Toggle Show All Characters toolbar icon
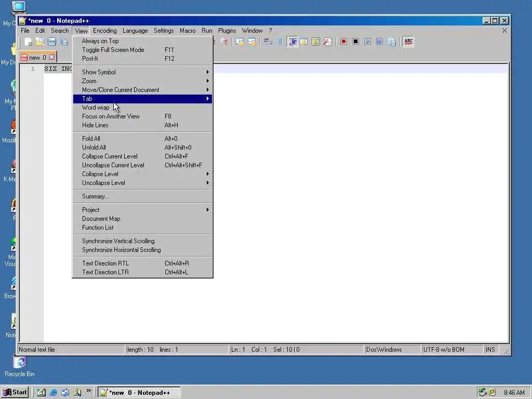 click(x=280, y=42)
